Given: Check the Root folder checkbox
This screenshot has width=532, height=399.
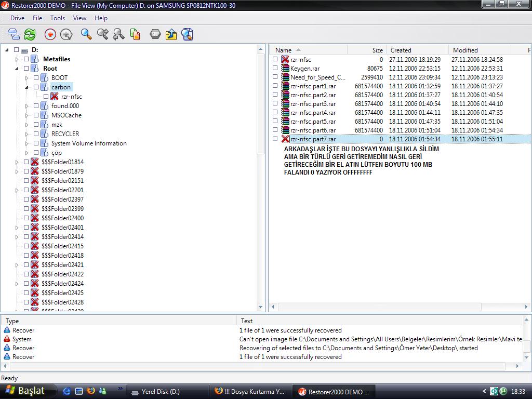Looking at the screenshot, I should pyautogui.click(x=26, y=68).
